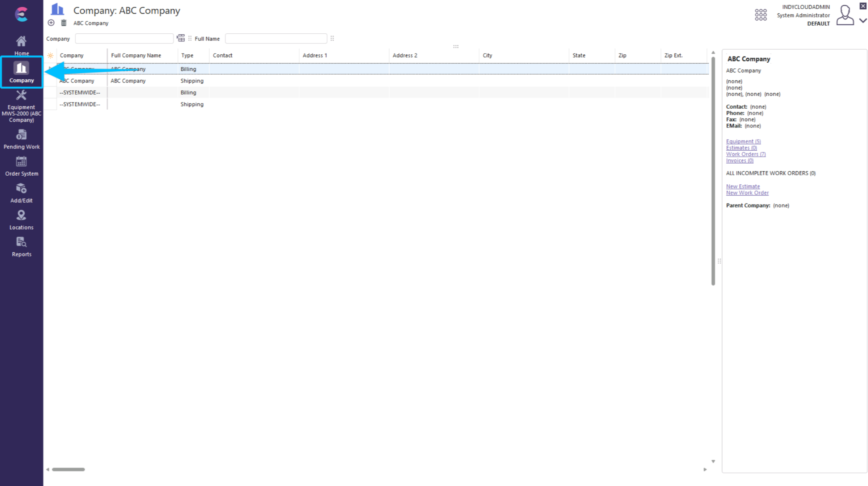868x486 pixels.
Task: Open the Home sidebar icon
Action: coord(21,45)
